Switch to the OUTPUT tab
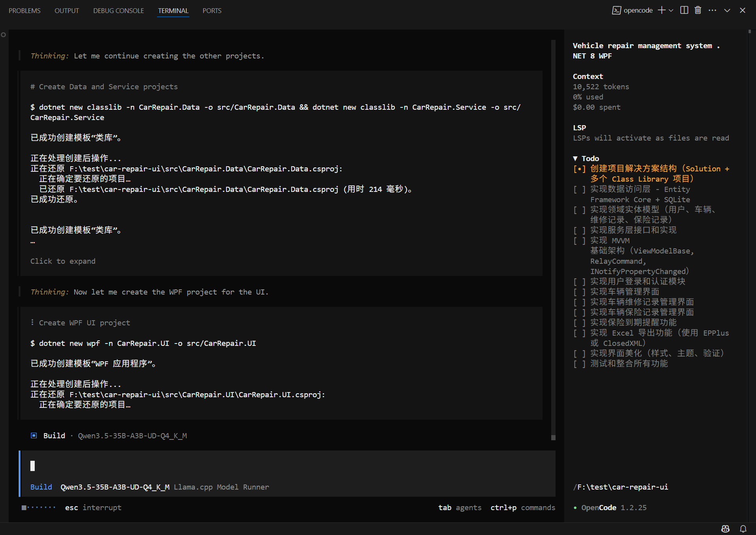Viewport: 756px width, 535px height. click(66, 11)
